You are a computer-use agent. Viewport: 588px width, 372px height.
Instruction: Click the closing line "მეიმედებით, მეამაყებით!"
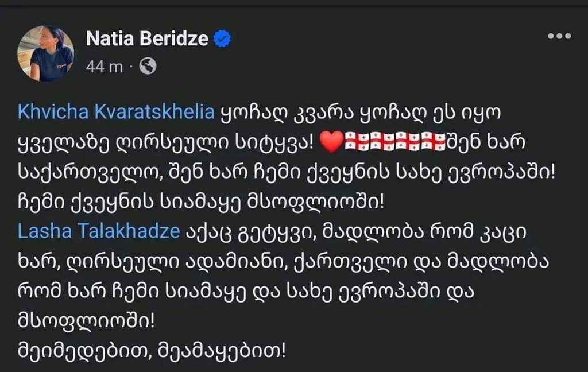click(151, 350)
